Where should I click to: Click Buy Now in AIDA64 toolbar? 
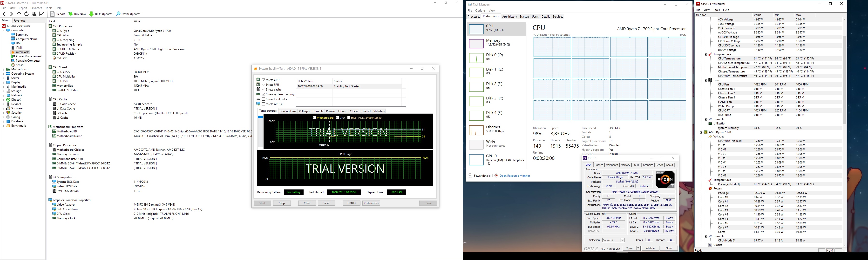[x=77, y=14]
